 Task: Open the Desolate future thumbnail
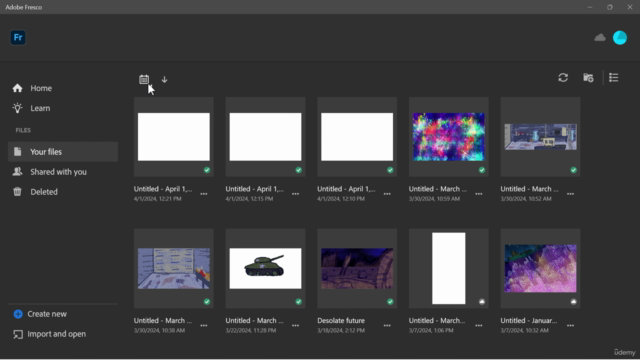point(357,268)
